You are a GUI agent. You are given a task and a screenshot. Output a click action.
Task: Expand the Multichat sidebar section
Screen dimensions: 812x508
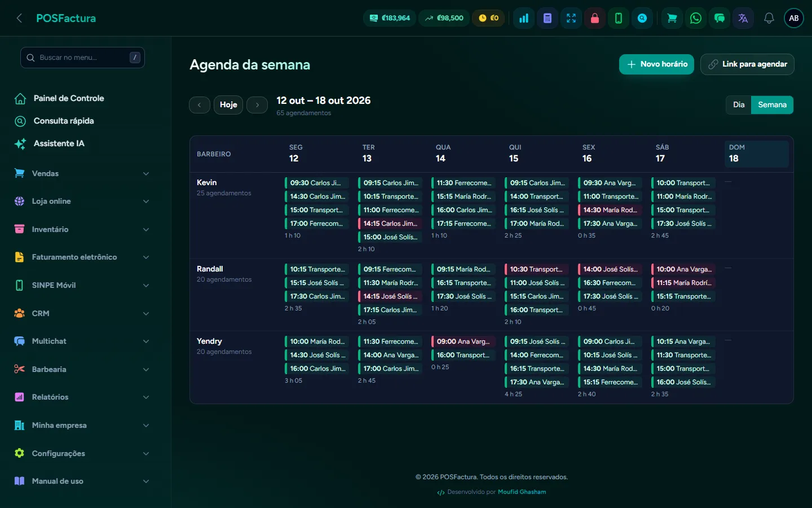pyautogui.click(x=82, y=341)
